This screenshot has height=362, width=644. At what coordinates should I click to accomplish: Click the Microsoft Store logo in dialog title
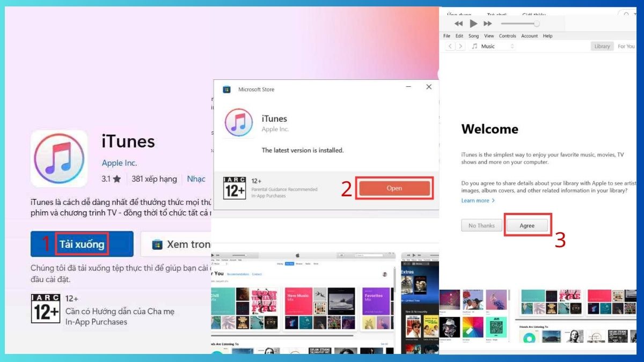pos(227,90)
